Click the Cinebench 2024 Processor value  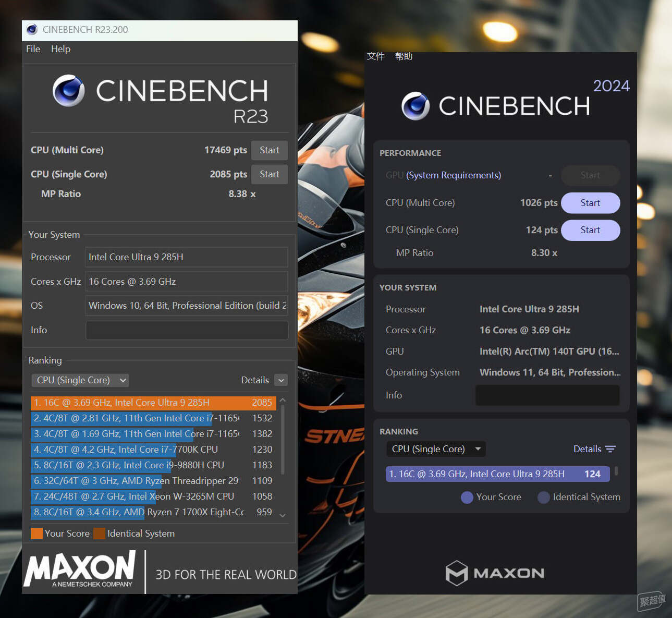coord(529,309)
